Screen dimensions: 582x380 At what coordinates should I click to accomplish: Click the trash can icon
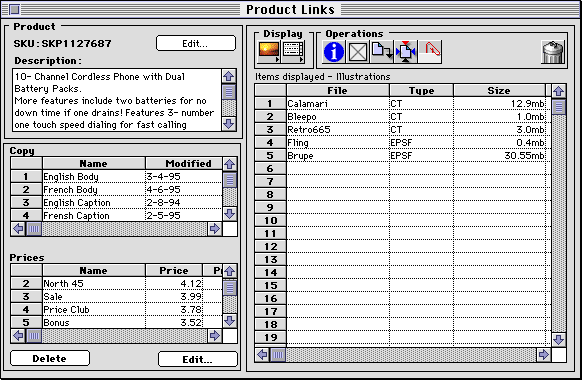point(553,52)
